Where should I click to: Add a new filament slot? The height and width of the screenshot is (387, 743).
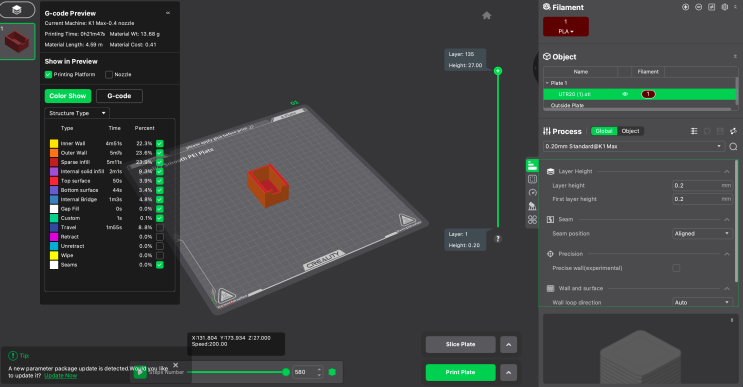[685, 7]
